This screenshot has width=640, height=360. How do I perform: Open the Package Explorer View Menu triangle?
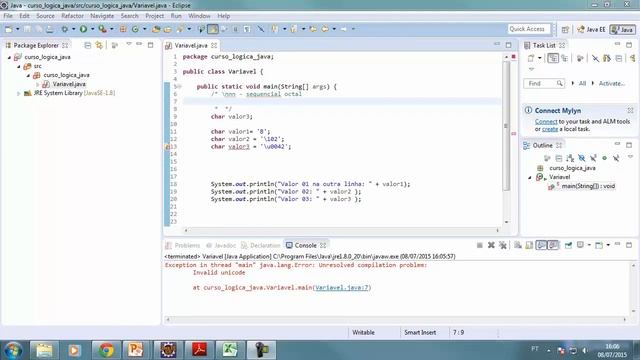coord(129,44)
